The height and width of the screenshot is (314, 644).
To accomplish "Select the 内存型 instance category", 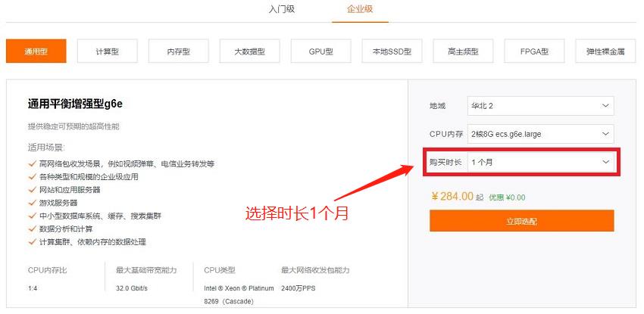I will pos(179,51).
